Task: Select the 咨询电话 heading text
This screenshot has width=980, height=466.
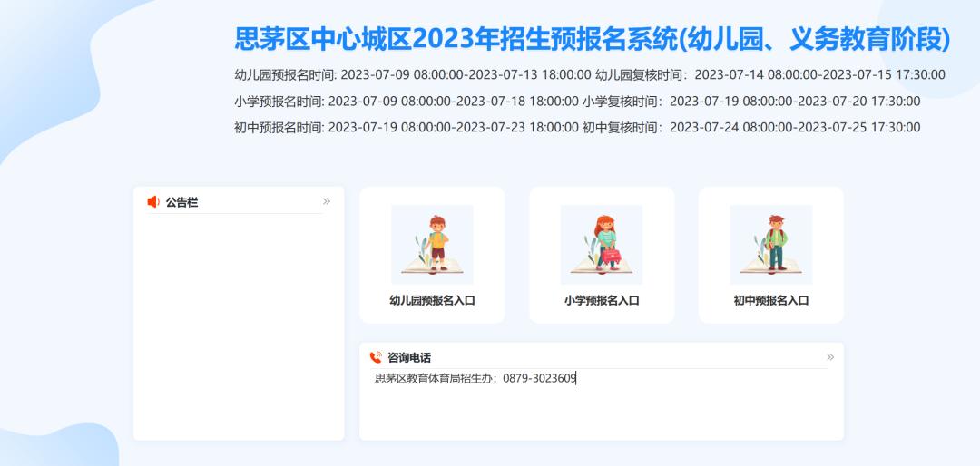Action: click(x=409, y=357)
